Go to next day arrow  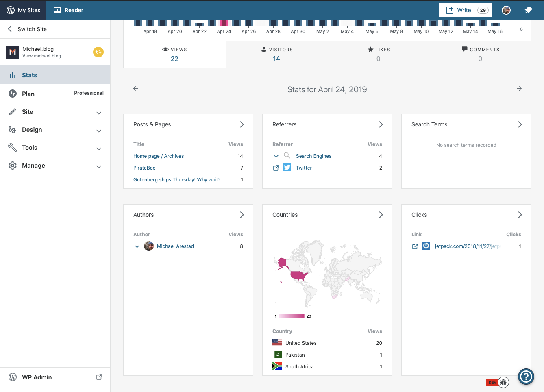[x=519, y=89]
